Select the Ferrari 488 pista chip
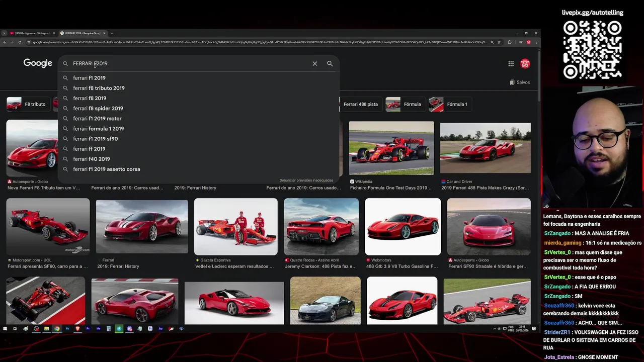 tap(360, 104)
